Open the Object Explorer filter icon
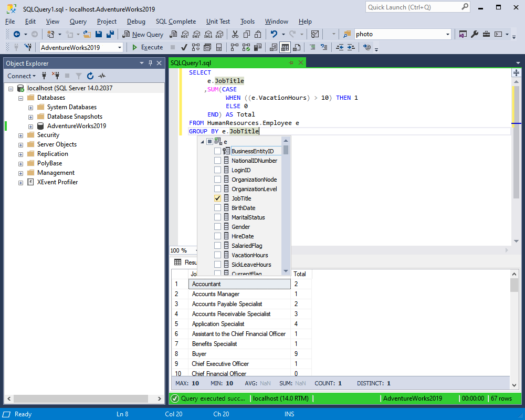Viewport: 525px width, 420px height. (79, 76)
